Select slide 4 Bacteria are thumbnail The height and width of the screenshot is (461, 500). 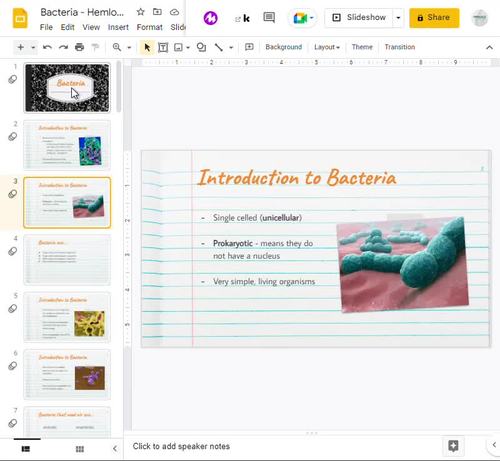pyautogui.click(x=67, y=260)
